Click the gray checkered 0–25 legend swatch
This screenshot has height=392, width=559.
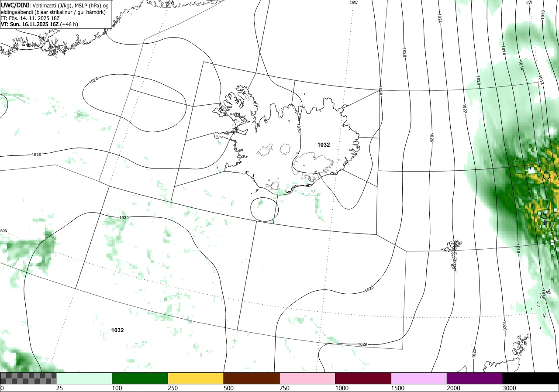tap(28, 378)
